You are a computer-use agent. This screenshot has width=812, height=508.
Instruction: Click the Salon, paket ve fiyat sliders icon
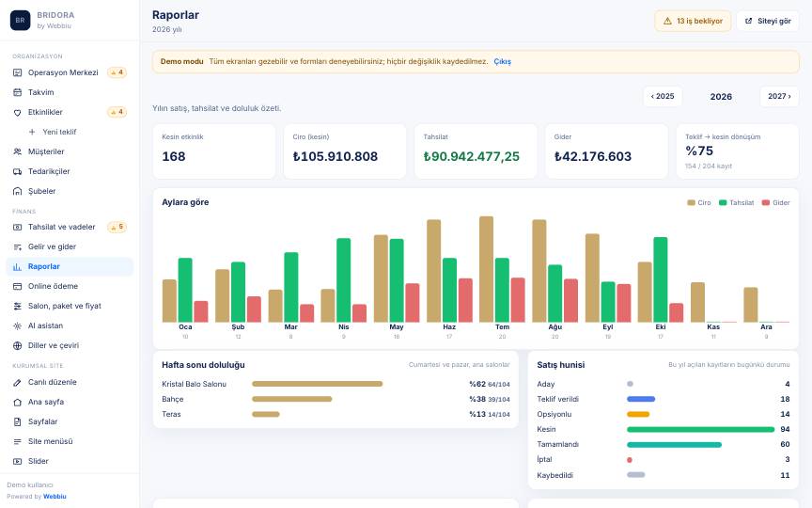[x=17, y=306]
